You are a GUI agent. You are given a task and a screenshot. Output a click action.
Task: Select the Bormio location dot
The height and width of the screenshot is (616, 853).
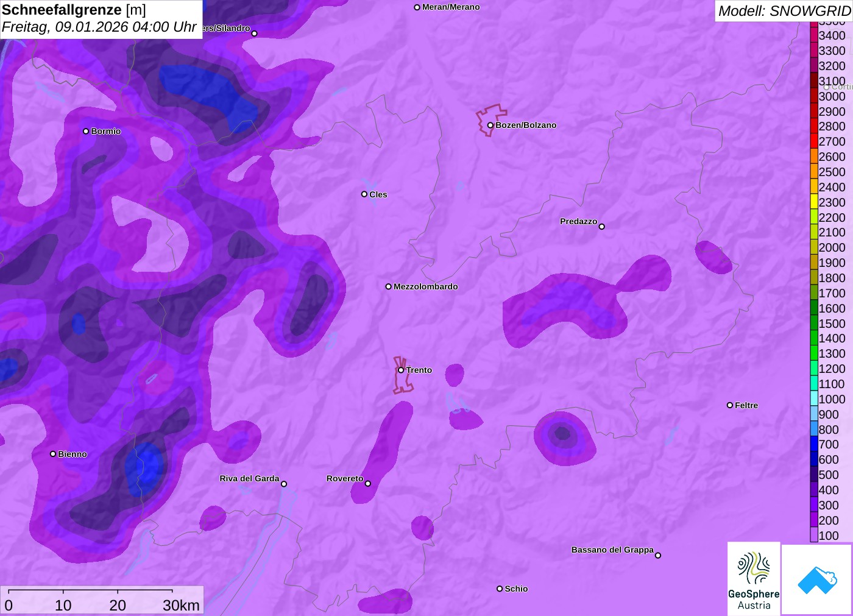(86, 131)
